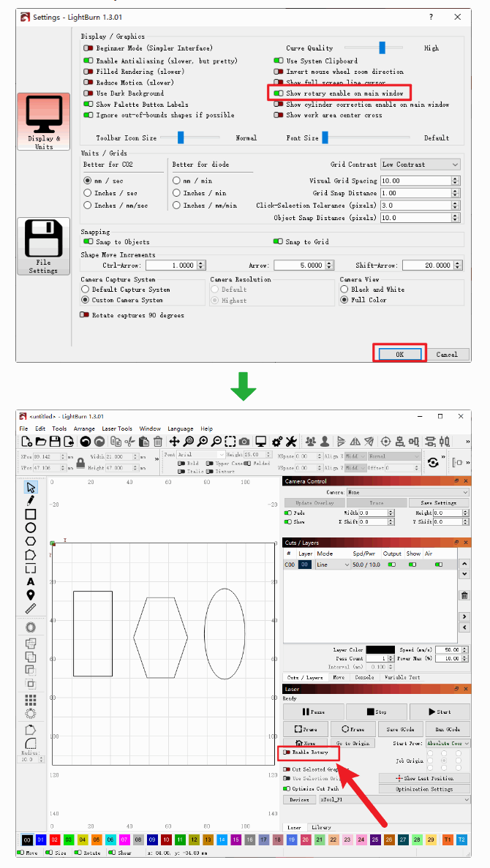Open File Settings section in sidebar
Screen dimensions: 490x868
(43, 246)
